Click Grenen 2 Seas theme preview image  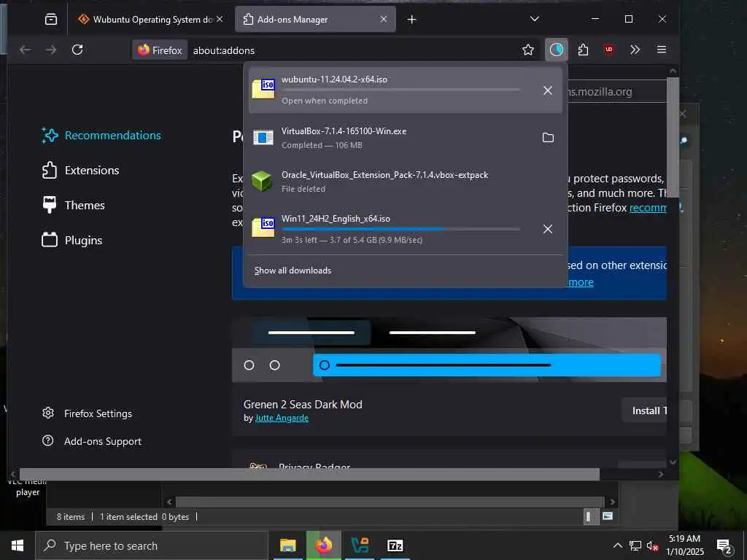449,350
